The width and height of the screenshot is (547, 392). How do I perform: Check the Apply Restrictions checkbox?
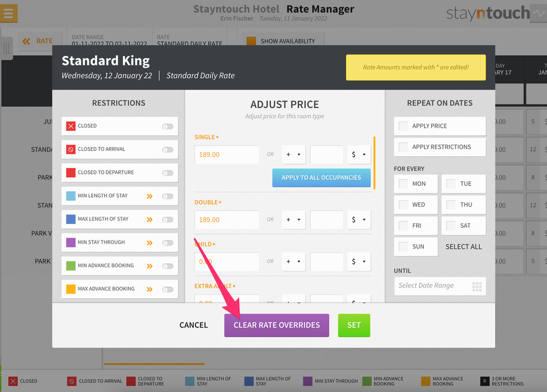[x=403, y=147]
